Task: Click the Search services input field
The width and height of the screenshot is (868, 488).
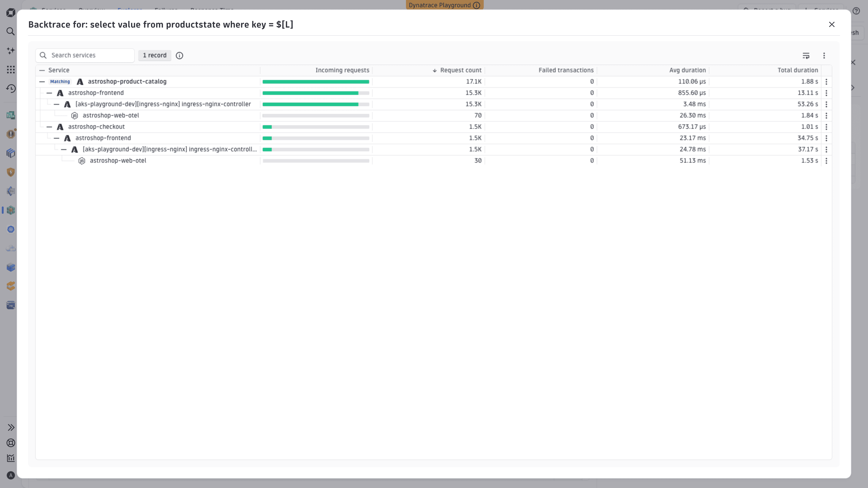Action: (x=85, y=56)
